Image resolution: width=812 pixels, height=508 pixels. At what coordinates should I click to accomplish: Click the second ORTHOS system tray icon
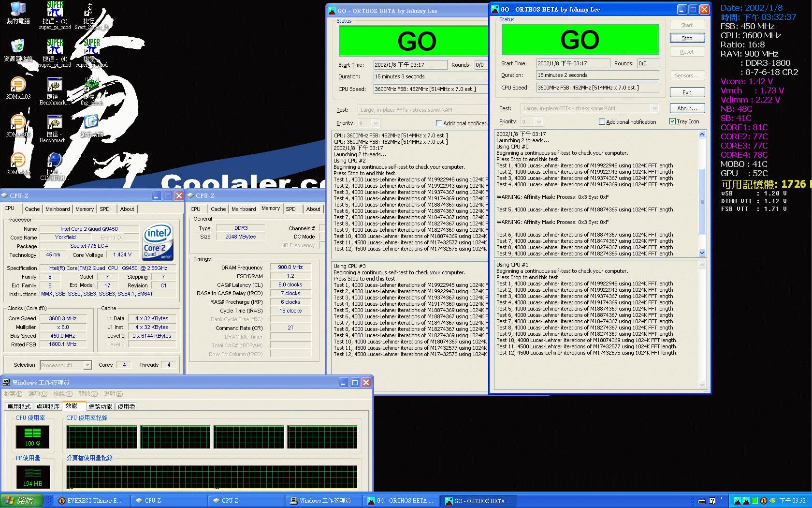pyautogui.click(x=746, y=501)
